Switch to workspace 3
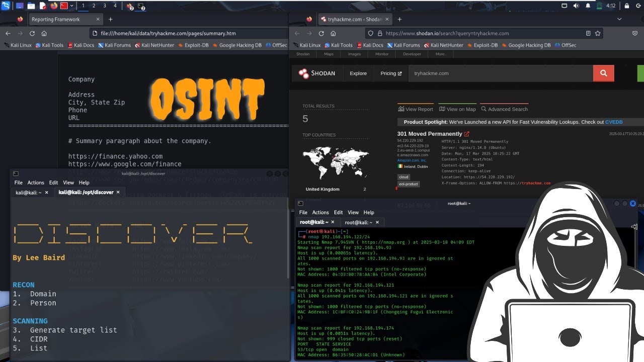The width and height of the screenshot is (644, 362). pyautogui.click(x=104, y=6)
